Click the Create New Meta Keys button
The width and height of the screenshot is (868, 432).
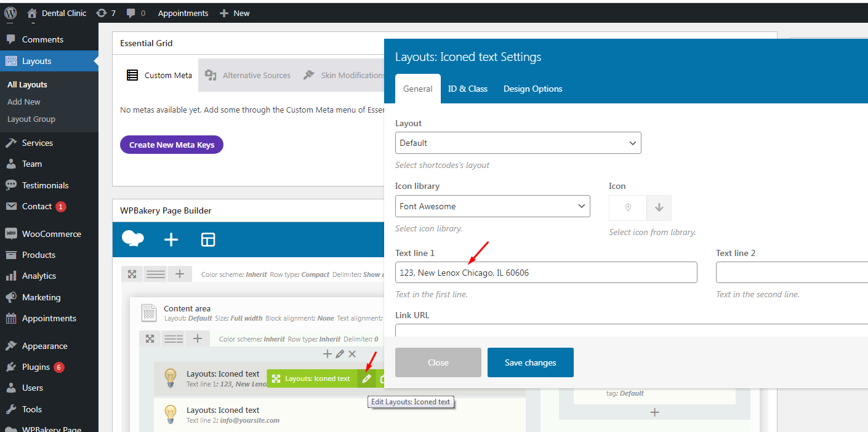point(172,145)
